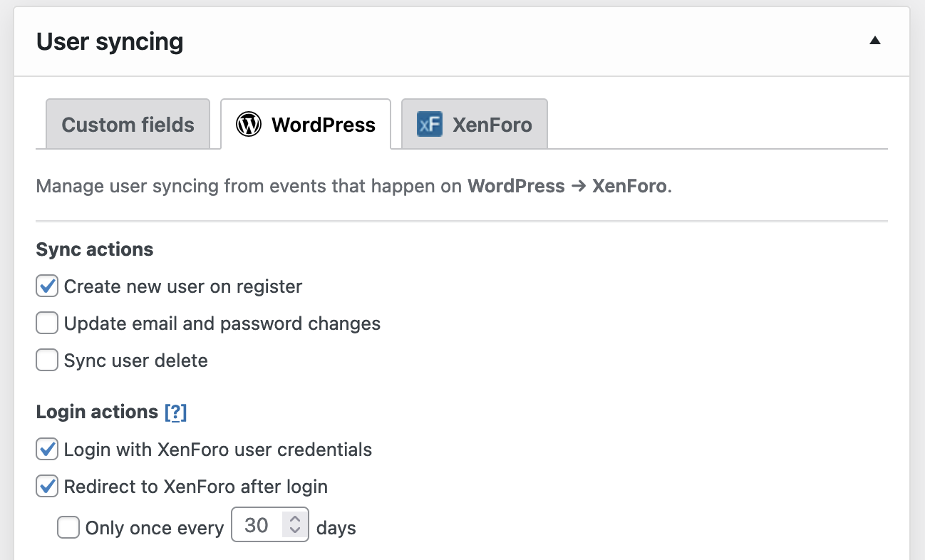Uncheck Create new user on register
Screen dimensions: 925x560
tap(47, 286)
